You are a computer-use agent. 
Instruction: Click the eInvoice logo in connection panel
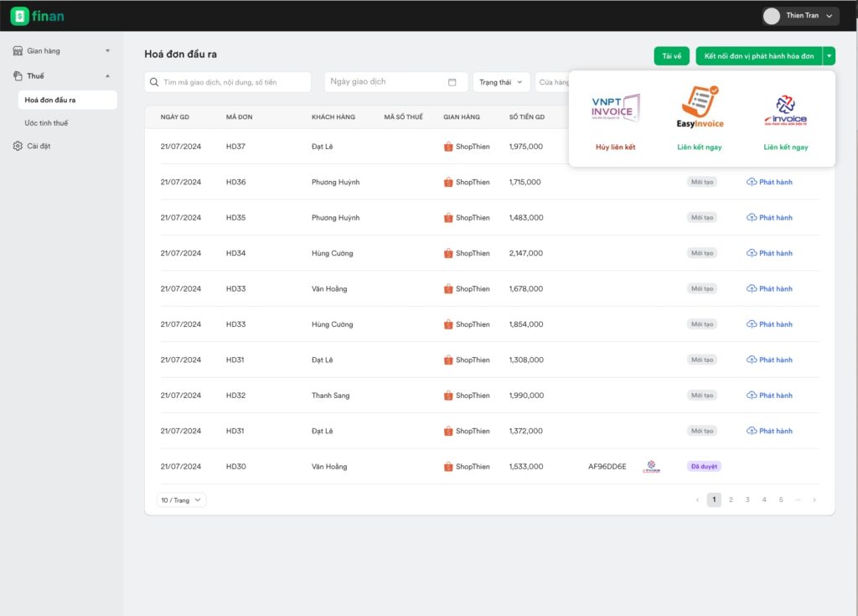click(785, 110)
